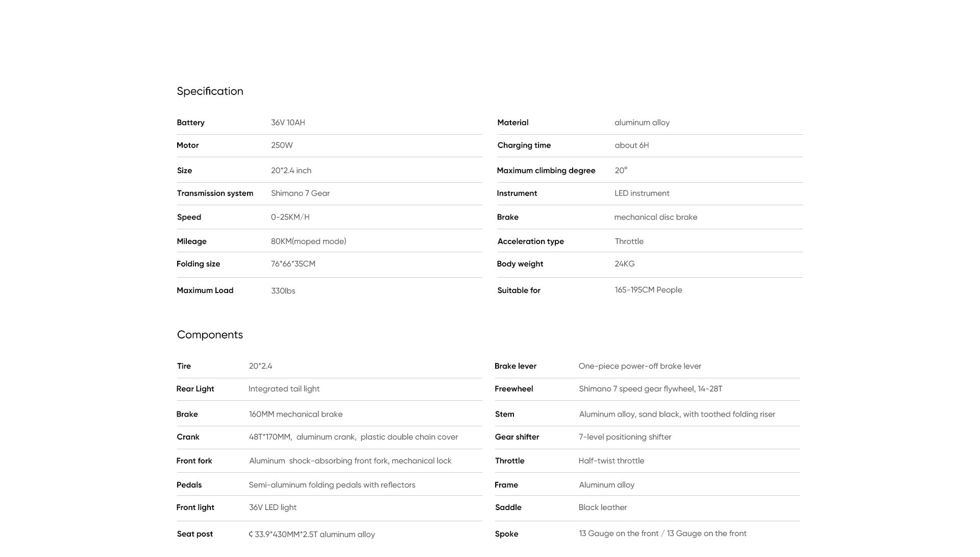Click the Front fork label
This screenshot has width=980, height=557.
click(x=194, y=461)
